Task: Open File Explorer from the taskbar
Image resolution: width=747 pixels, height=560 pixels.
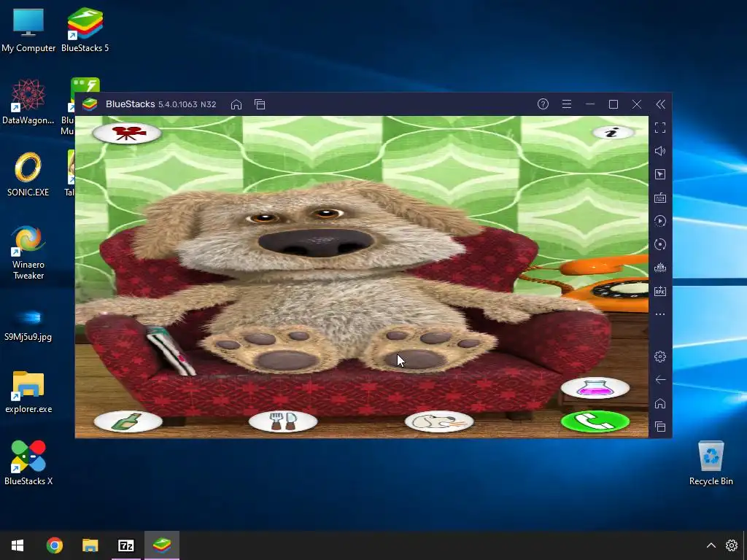Action: click(x=90, y=545)
